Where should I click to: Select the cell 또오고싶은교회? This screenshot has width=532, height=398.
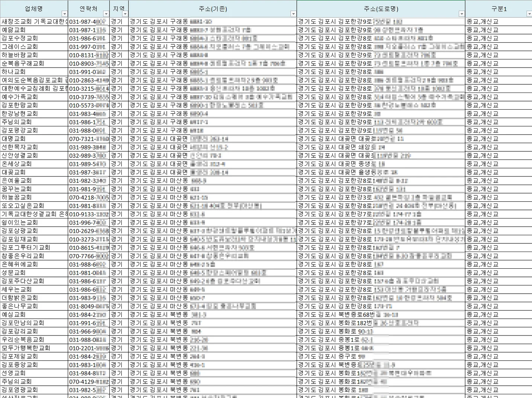coord(34,206)
